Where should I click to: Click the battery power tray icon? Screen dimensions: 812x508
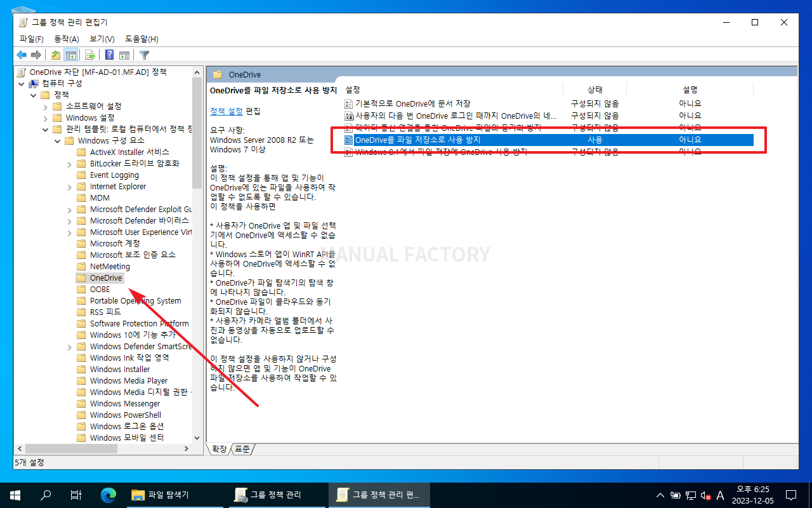[676, 495]
